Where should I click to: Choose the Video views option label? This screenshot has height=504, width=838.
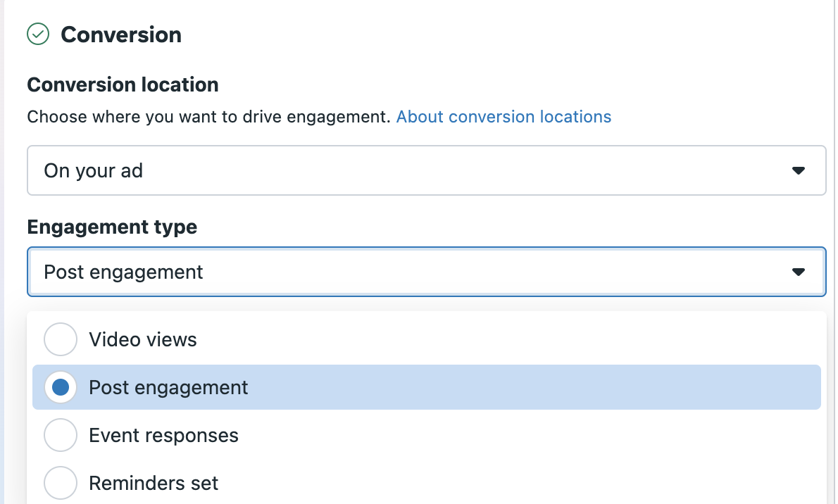point(142,339)
